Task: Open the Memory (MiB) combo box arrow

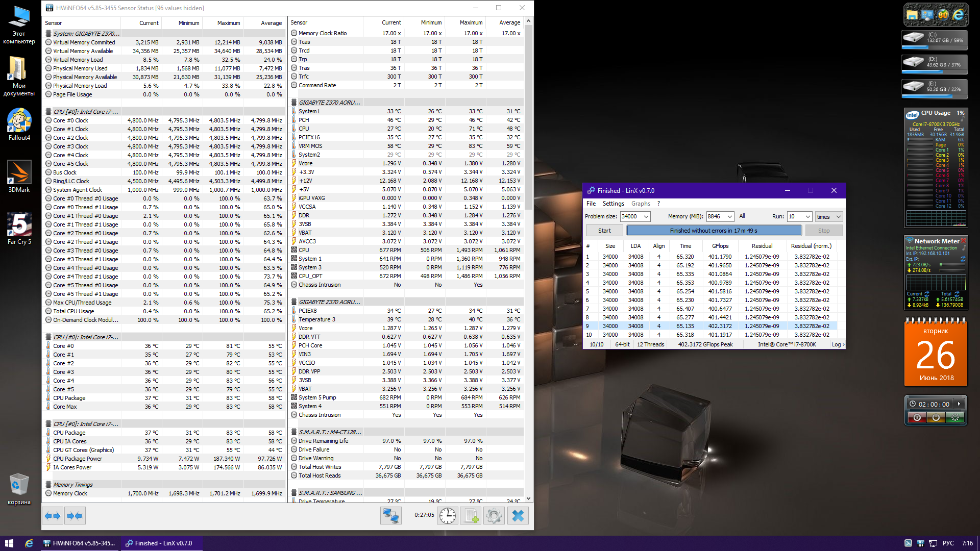Action: [730, 216]
